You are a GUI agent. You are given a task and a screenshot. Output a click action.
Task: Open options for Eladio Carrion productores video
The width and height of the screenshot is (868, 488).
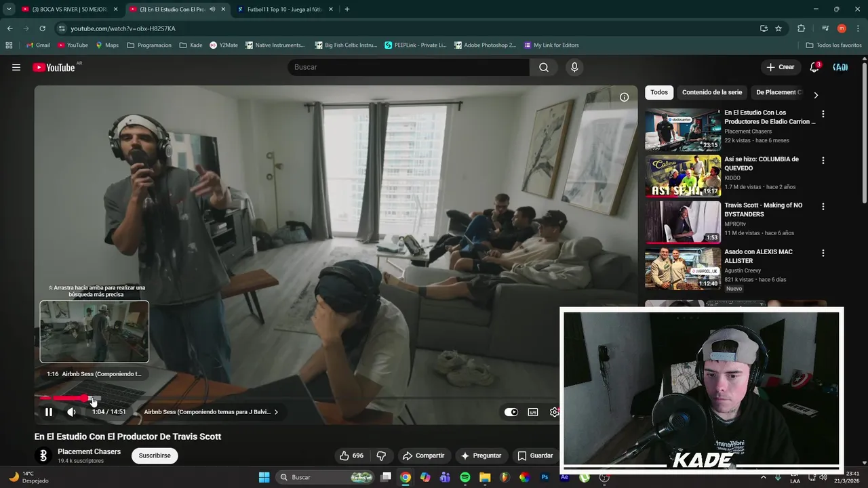[x=823, y=115]
